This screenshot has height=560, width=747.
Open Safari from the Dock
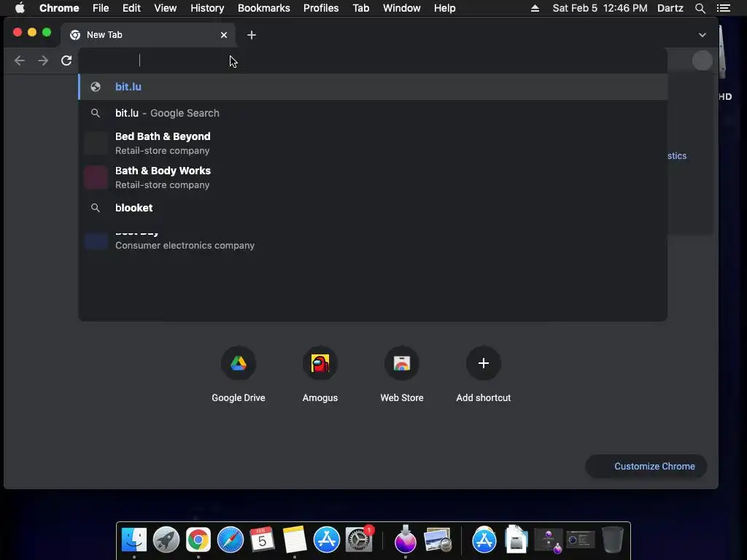230,540
